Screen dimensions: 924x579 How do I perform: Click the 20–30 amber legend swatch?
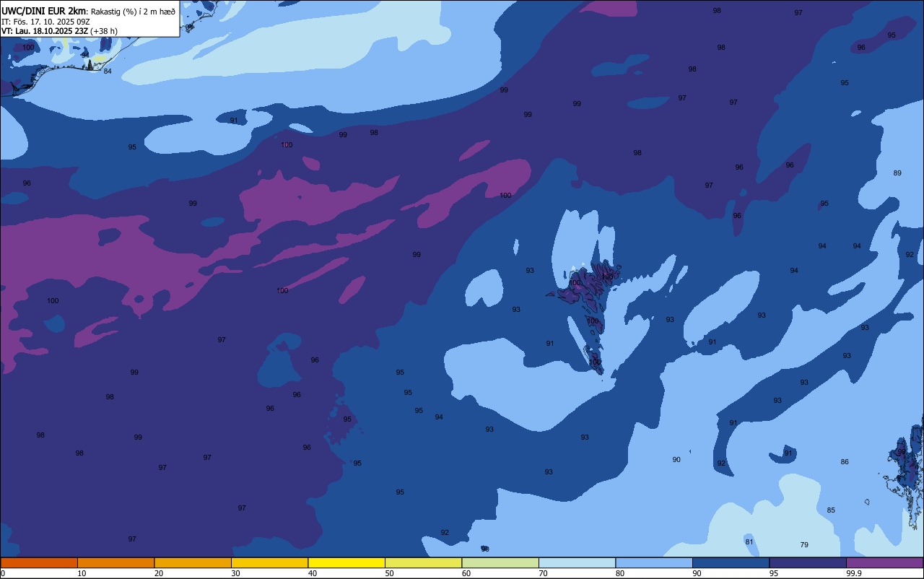tap(193, 562)
